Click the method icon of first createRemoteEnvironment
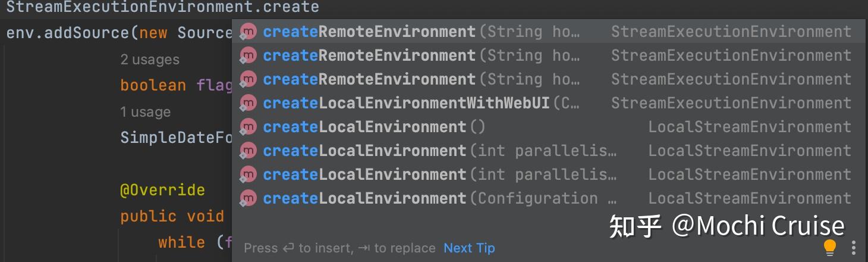Screen dimensions: 868x262 point(248,32)
